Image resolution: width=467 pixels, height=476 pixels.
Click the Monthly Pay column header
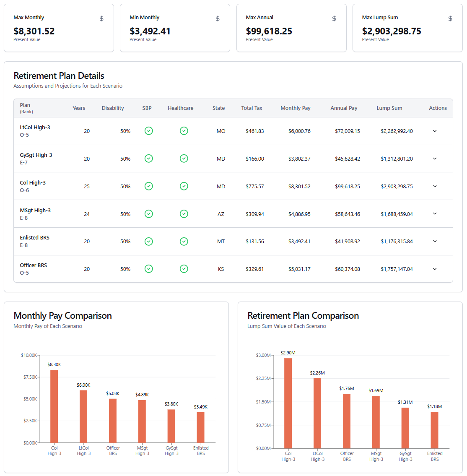pos(295,108)
